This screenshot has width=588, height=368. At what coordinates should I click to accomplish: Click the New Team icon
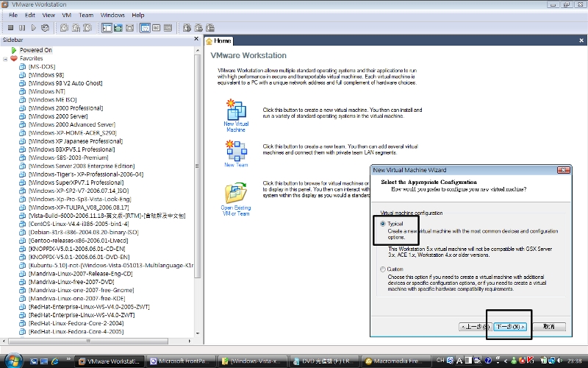pyautogui.click(x=236, y=151)
